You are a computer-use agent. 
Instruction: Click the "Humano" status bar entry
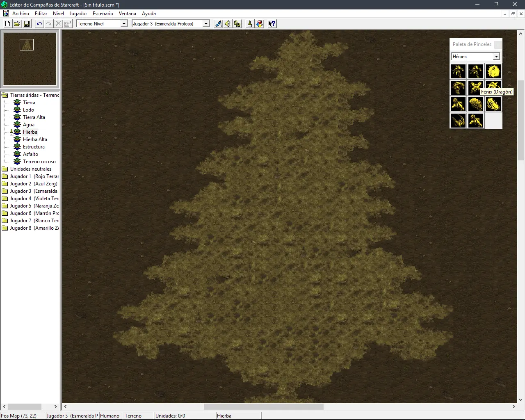point(110,416)
